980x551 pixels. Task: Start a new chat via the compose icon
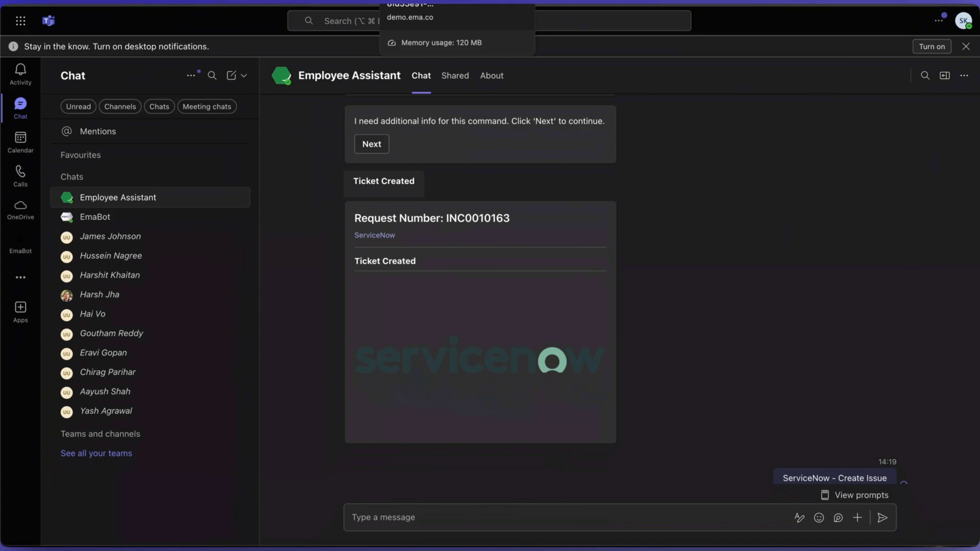click(x=231, y=75)
